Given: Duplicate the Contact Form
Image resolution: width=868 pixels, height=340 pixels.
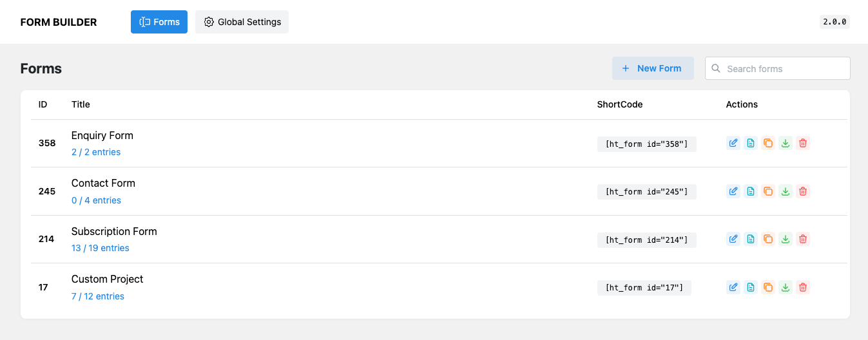Looking at the screenshot, I should (768, 191).
